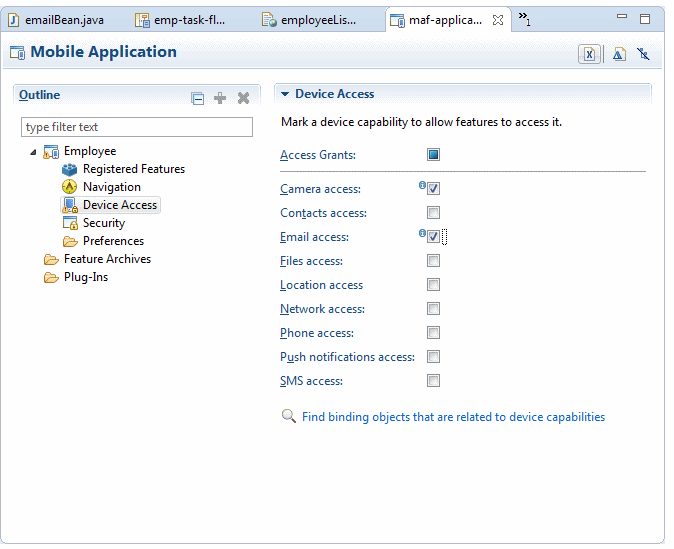674x549 pixels.
Task: Open Find binding objects link
Action: point(453,417)
